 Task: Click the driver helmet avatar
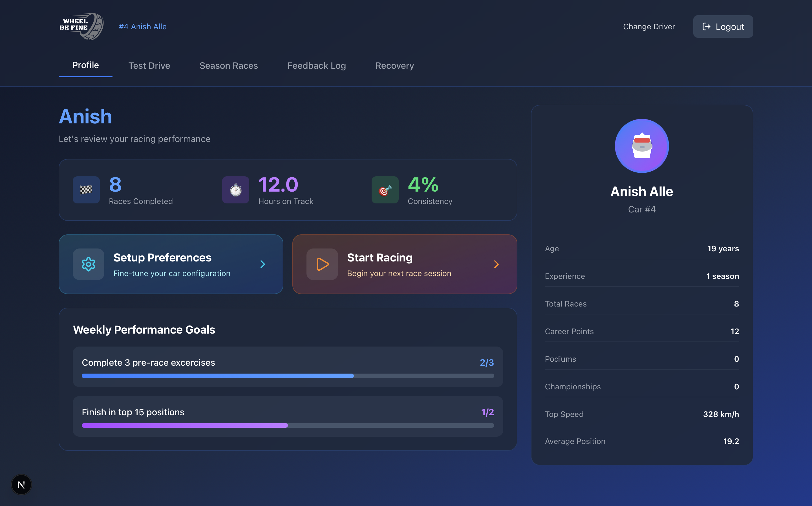(x=641, y=146)
